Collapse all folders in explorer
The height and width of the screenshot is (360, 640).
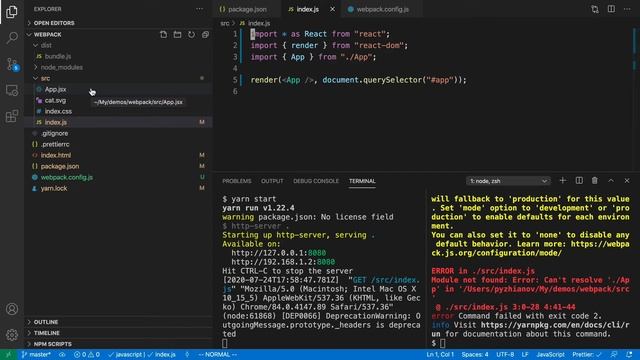click(205, 35)
